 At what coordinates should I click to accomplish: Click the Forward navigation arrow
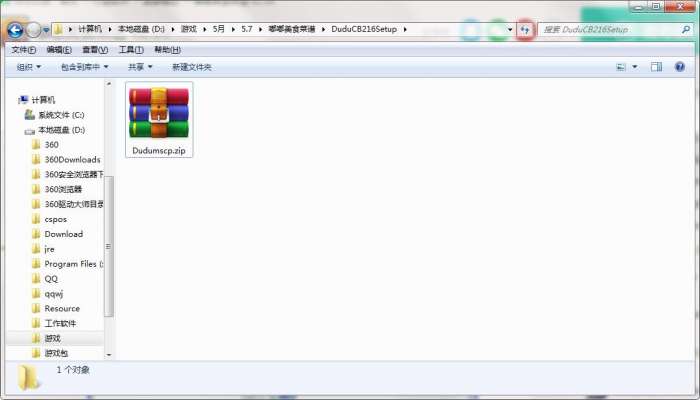[x=33, y=30]
